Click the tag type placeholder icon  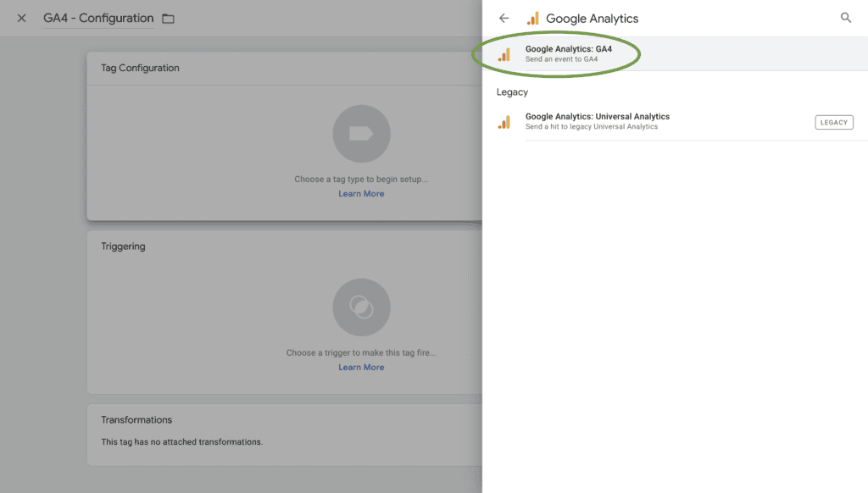361,134
